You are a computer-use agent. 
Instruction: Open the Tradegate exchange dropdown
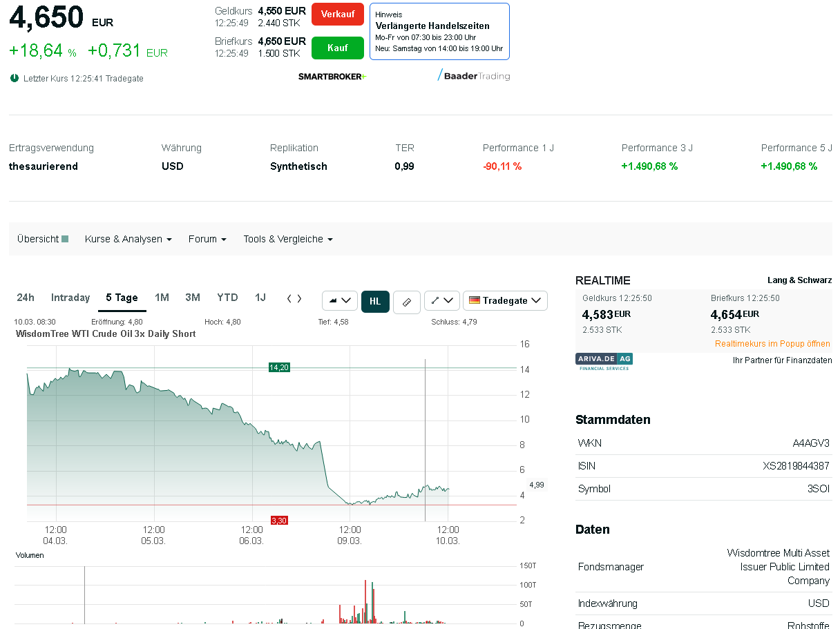point(505,301)
